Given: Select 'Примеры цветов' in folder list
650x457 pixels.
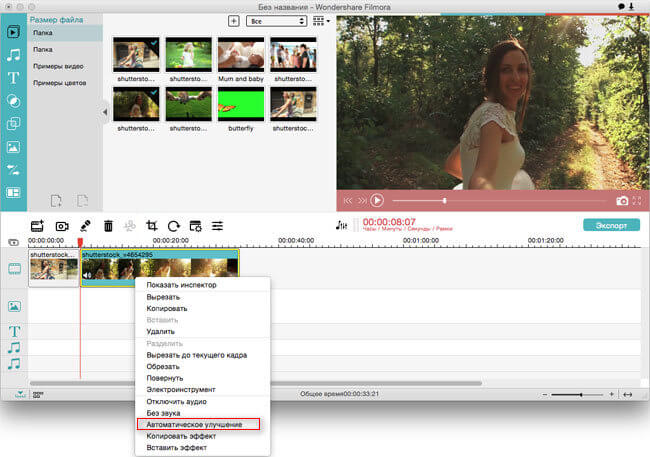Looking at the screenshot, I should [x=60, y=83].
